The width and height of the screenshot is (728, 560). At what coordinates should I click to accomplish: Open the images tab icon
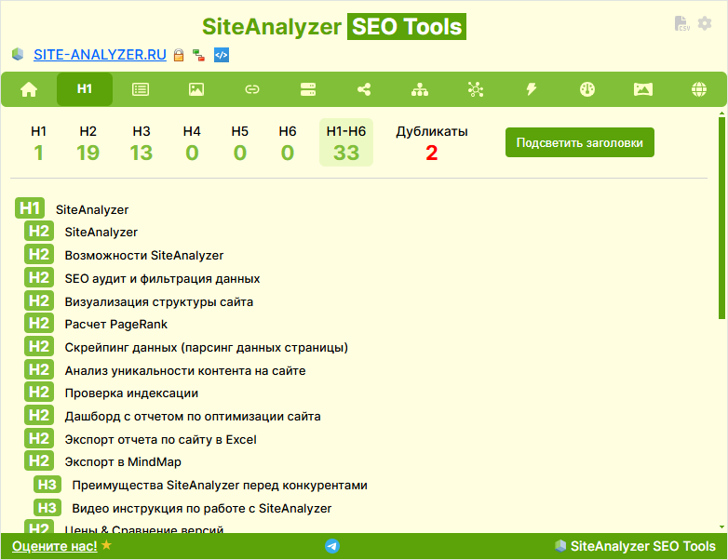tap(196, 89)
